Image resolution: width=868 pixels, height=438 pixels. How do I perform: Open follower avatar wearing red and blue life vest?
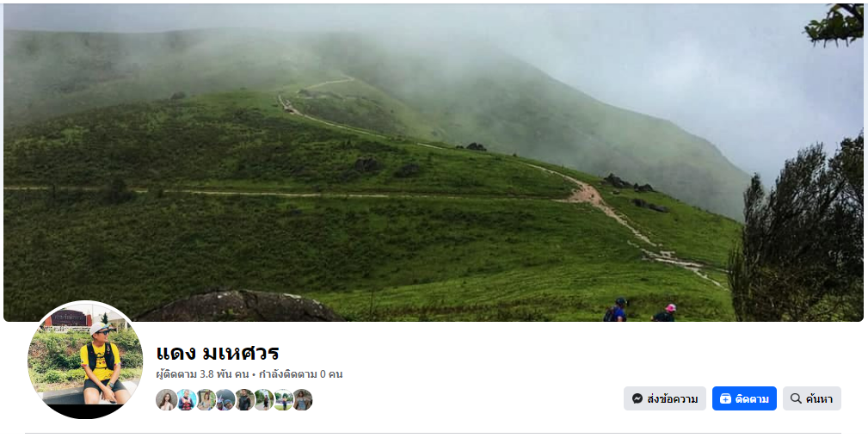(187, 400)
